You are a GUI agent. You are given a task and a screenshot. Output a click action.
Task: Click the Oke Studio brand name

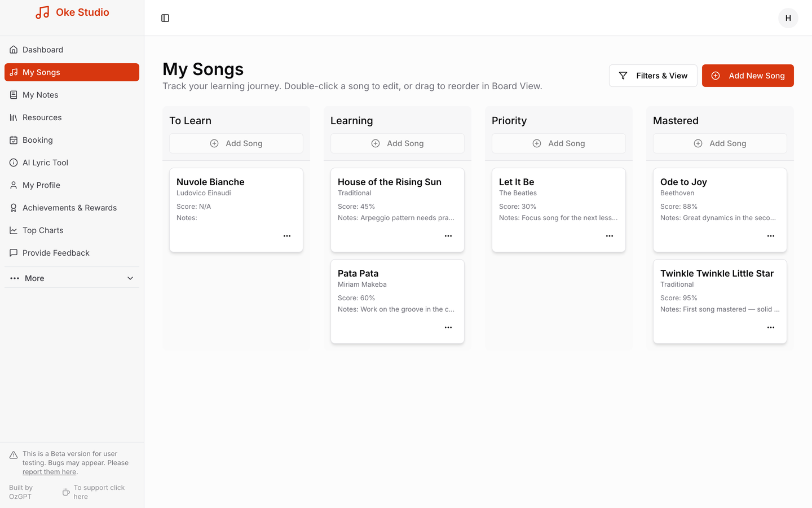click(82, 12)
